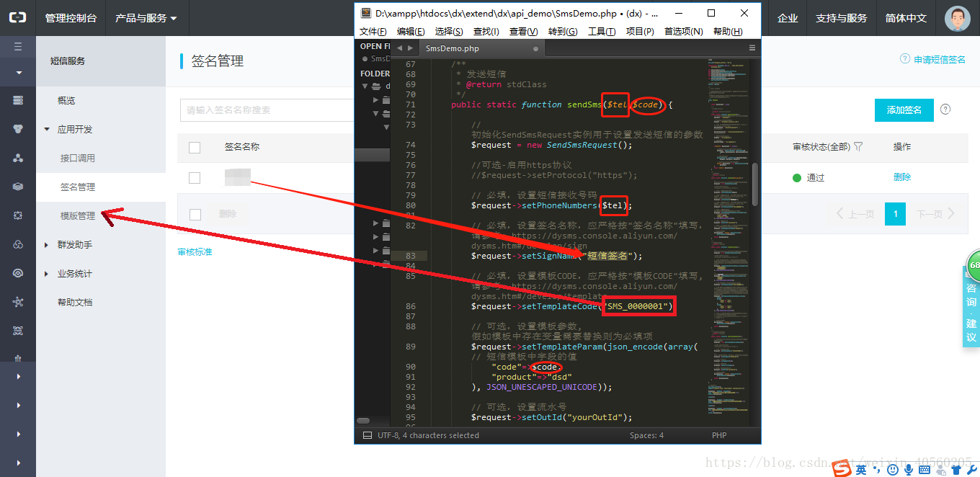Open the IME emoji smiley icon
The height and width of the screenshot is (477, 980).
(x=893, y=470)
